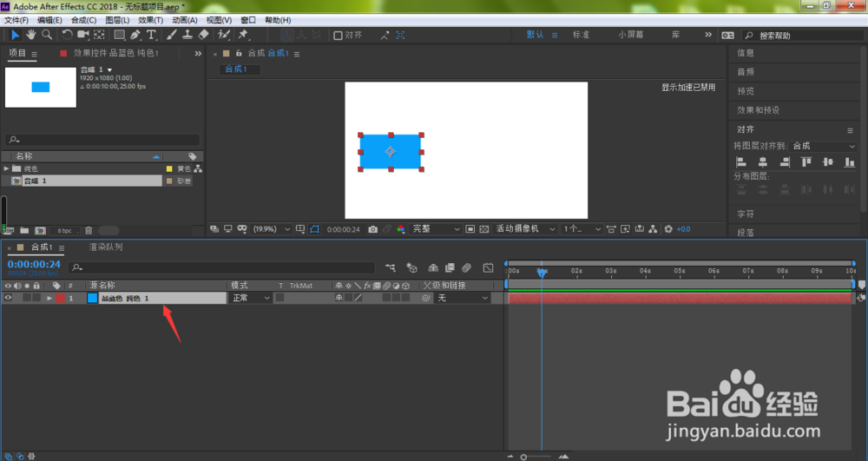Open composition mini-flowchart in the timeline
Viewport: 868px width, 461px height.
click(391, 268)
